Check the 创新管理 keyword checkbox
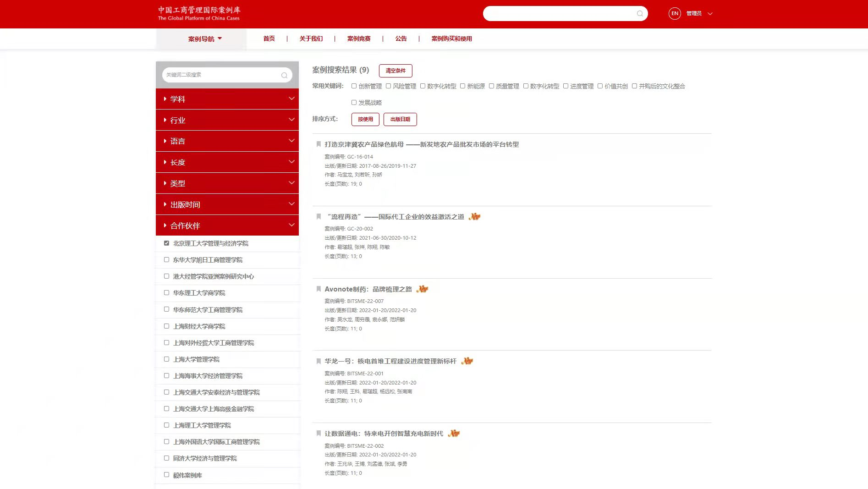The image size is (868, 489). [354, 86]
